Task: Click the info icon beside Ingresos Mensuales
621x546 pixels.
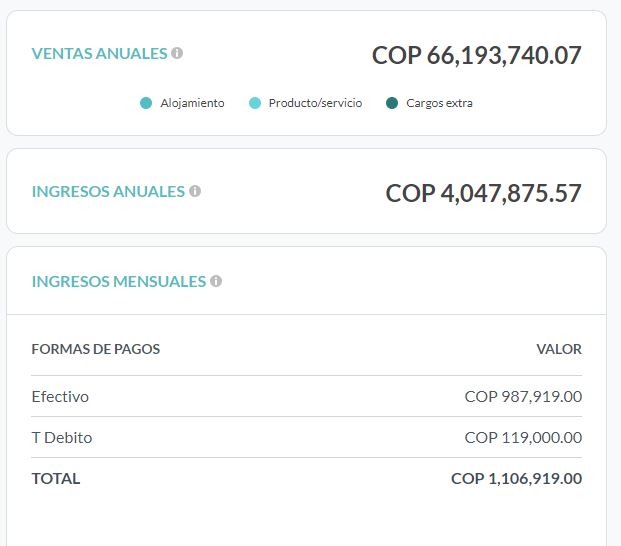Action: pos(216,281)
